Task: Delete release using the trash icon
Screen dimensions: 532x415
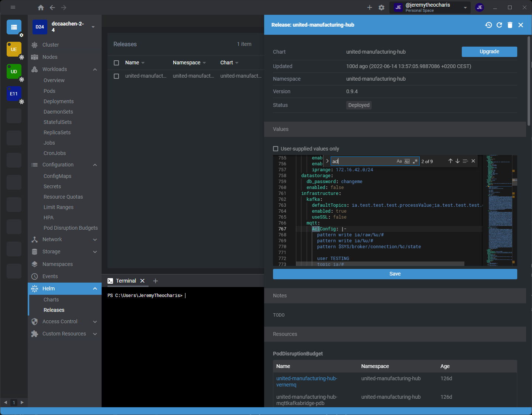Action: coord(510,25)
